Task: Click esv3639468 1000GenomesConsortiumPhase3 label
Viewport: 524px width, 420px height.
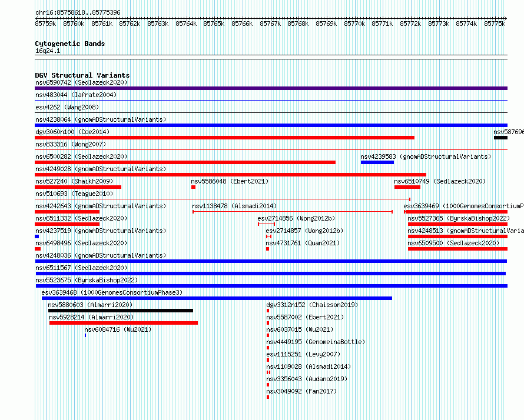Action: (x=112, y=292)
